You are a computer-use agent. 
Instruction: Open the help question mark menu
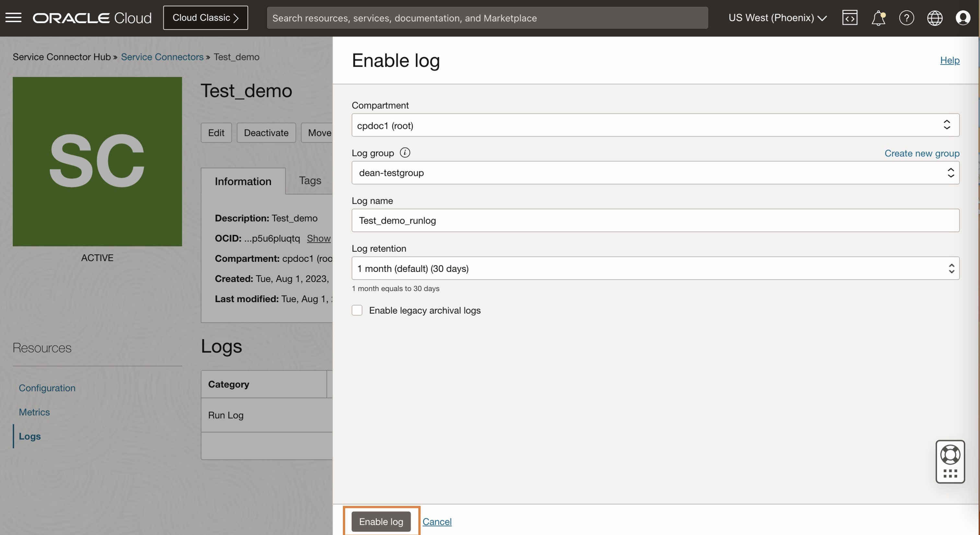pyautogui.click(x=906, y=18)
